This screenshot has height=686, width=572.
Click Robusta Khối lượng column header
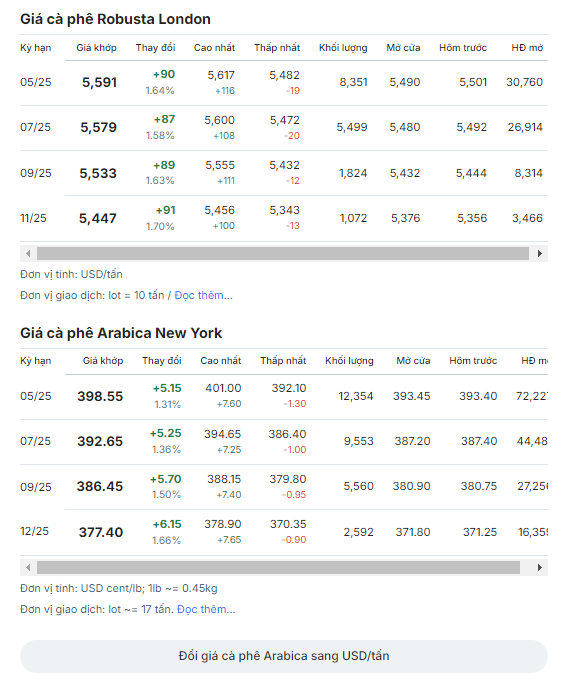pyautogui.click(x=345, y=48)
